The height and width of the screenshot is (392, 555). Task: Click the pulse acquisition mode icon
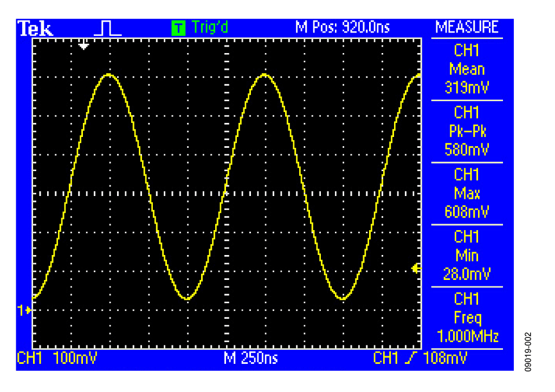coord(108,28)
